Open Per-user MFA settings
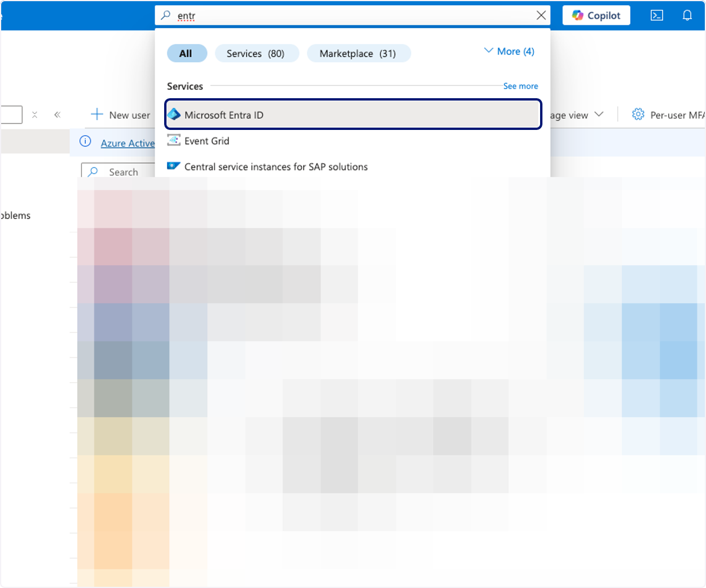This screenshot has height=588, width=706. click(668, 115)
